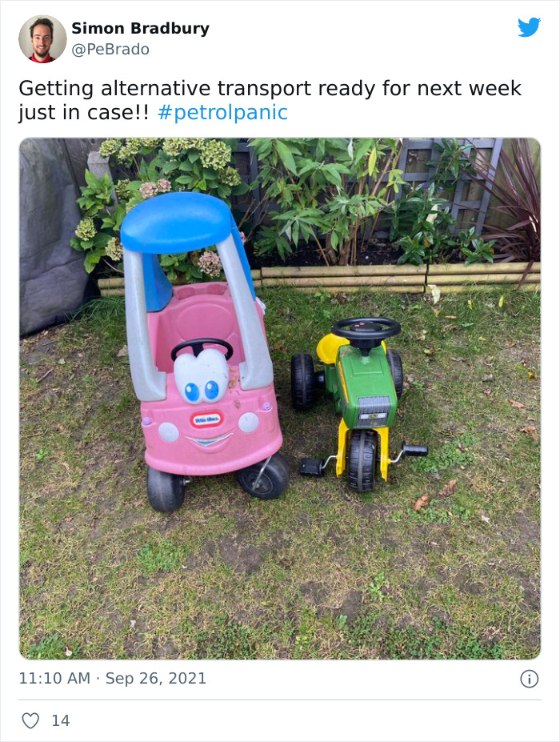This screenshot has width=560, height=742.
Task: Click the blue roof of toy car
Action: [x=176, y=223]
